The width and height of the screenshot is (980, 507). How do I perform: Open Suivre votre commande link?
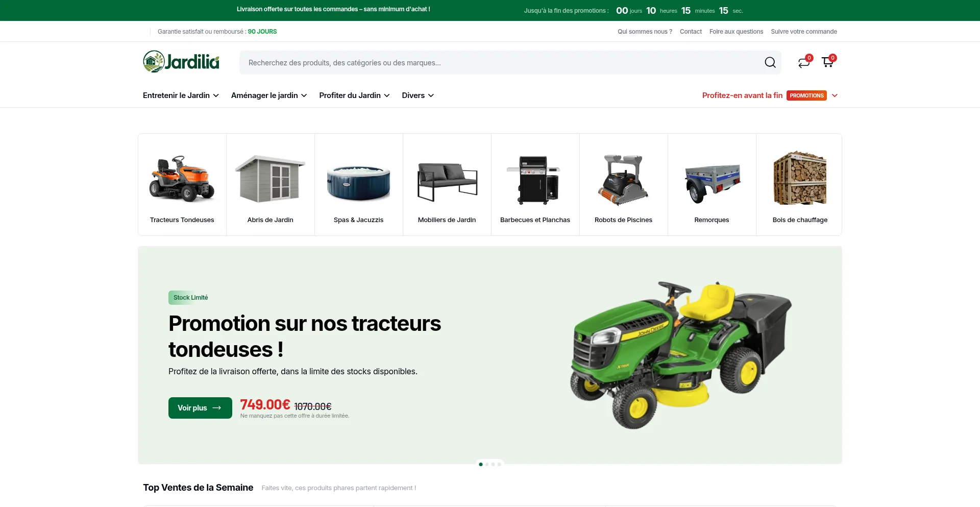coord(804,32)
